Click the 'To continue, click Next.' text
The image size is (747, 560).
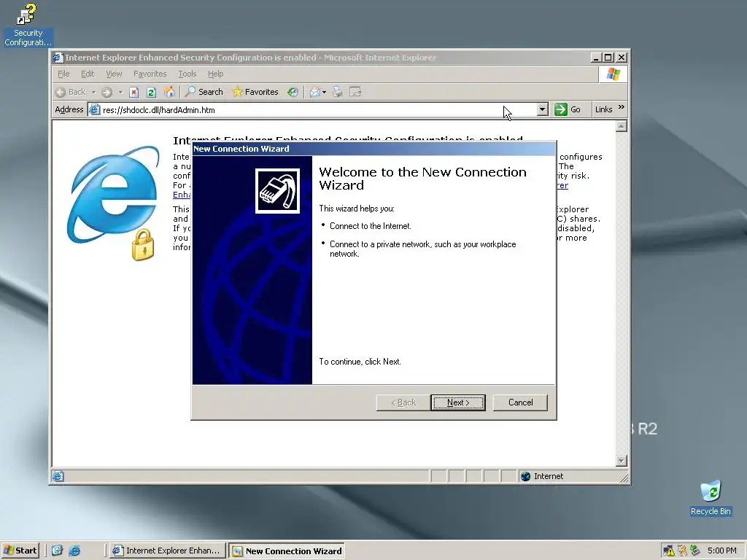click(x=360, y=362)
